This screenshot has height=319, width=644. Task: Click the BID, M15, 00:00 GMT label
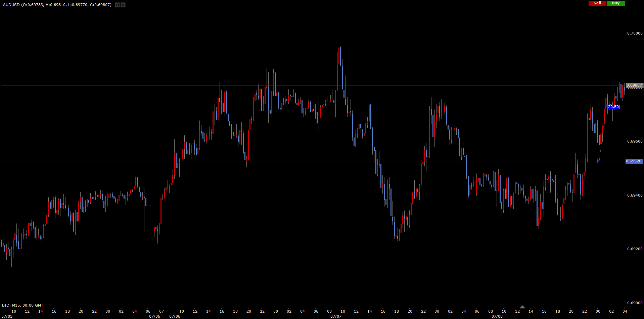pyautogui.click(x=23, y=305)
